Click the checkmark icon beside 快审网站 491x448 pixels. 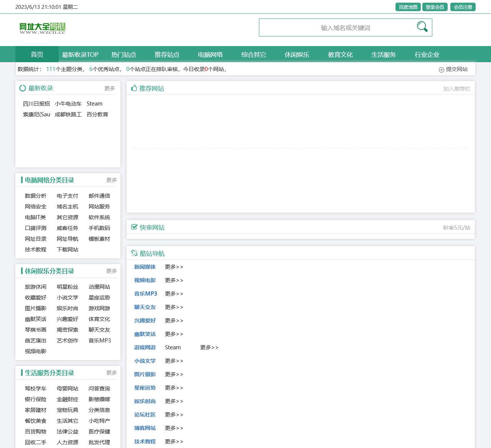(134, 227)
